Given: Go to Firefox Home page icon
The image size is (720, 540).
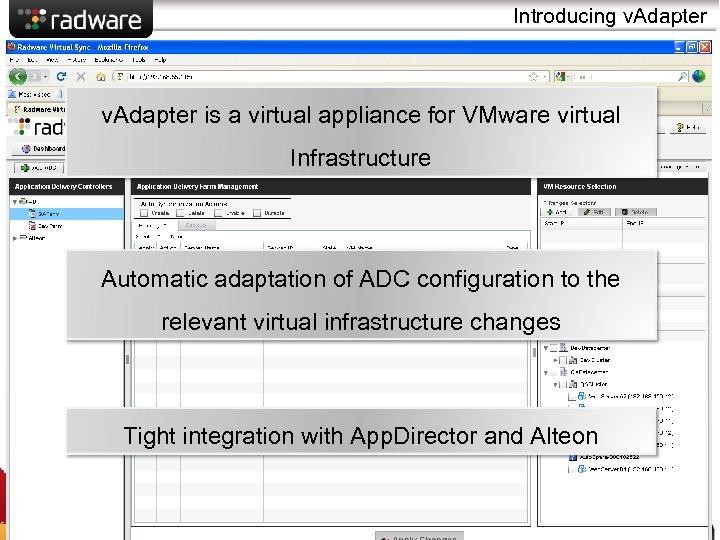Looking at the screenshot, I should coord(101,77).
